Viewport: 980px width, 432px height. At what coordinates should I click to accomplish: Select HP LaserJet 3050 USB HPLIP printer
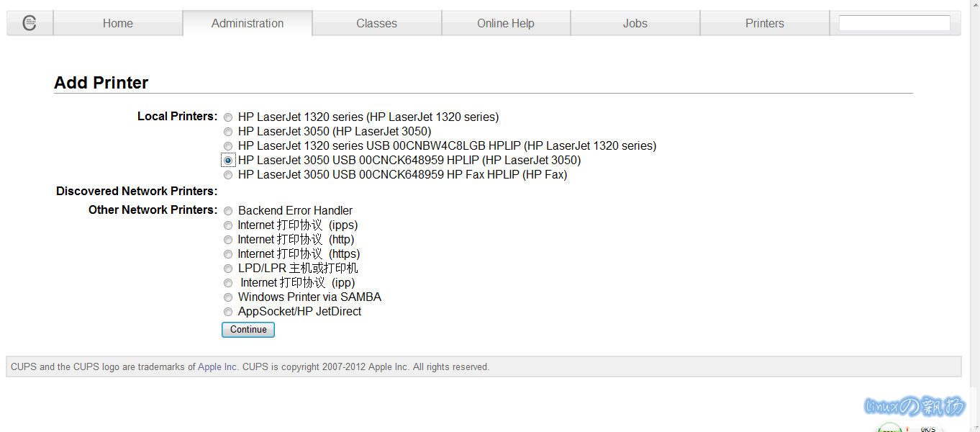(228, 161)
